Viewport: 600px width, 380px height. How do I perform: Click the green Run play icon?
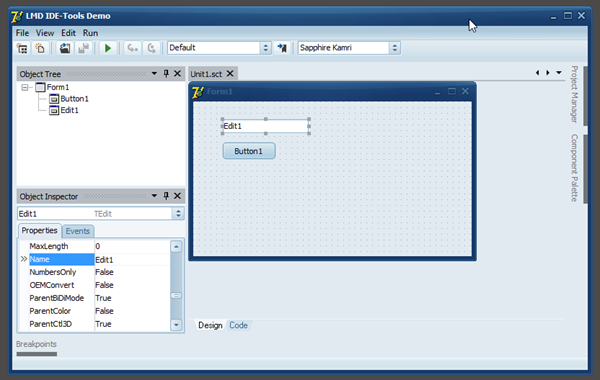108,48
